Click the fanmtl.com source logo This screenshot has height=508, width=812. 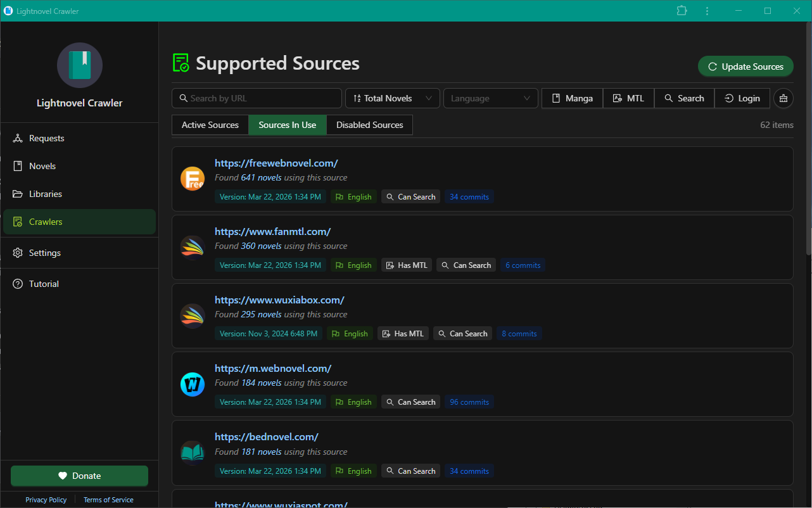coord(193,247)
